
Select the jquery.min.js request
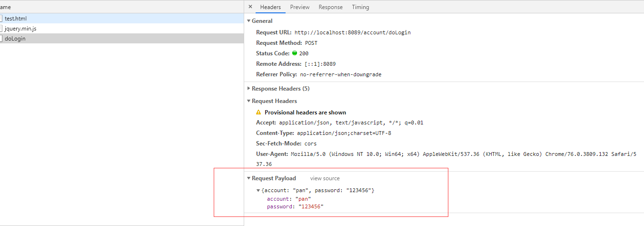click(20, 29)
